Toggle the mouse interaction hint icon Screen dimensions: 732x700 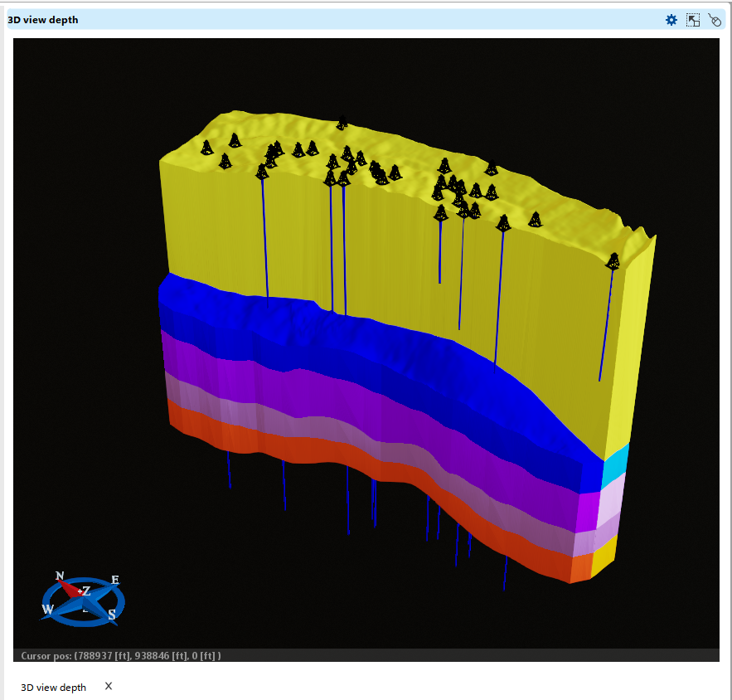click(715, 20)
